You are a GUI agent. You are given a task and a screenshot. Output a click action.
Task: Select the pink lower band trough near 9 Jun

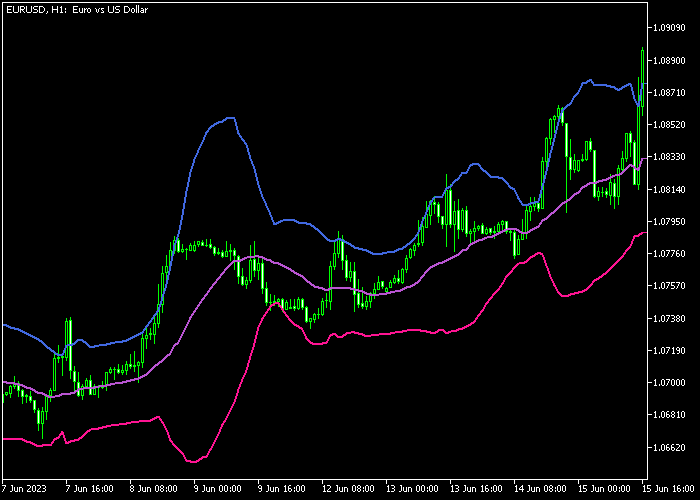pyautogui.click(x=193, y=461)
